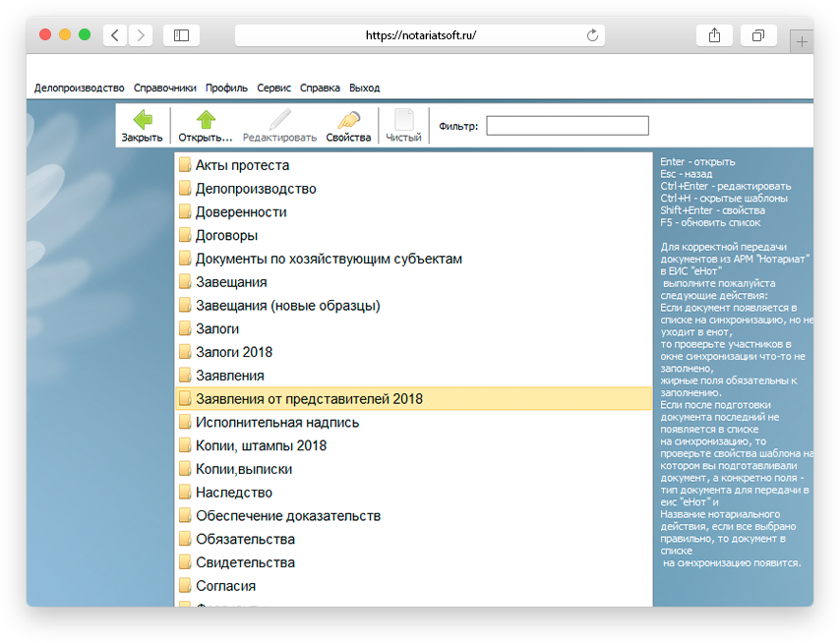Click folder icon beside Копии,выписки
Screen dimensions: 840x643
pos(185,469)
